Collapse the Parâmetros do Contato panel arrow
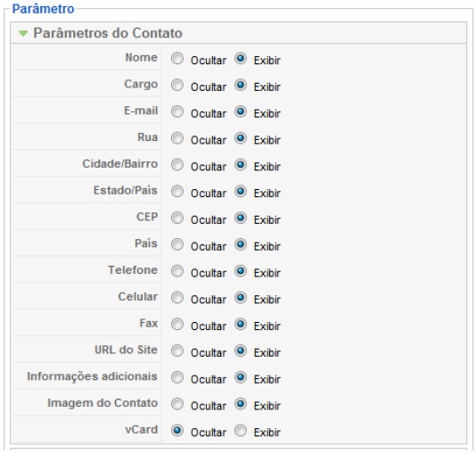This screenshot has width=476, height=454. (x=23, y=33)
